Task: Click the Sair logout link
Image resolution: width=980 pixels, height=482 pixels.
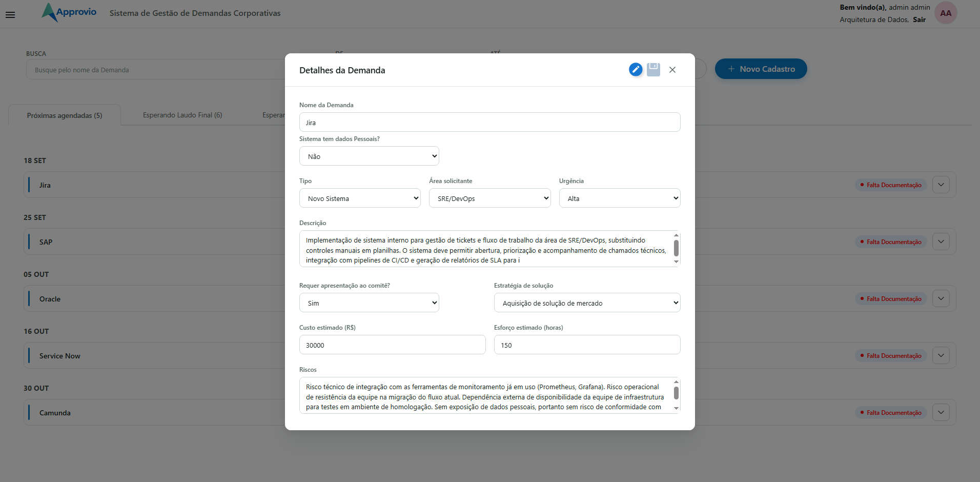Action: [x=919, y=19]
